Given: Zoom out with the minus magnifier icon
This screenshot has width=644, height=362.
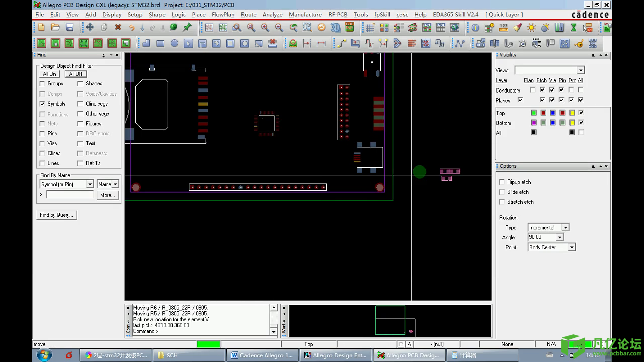Looking at the screenshot, I should (279, 28).
